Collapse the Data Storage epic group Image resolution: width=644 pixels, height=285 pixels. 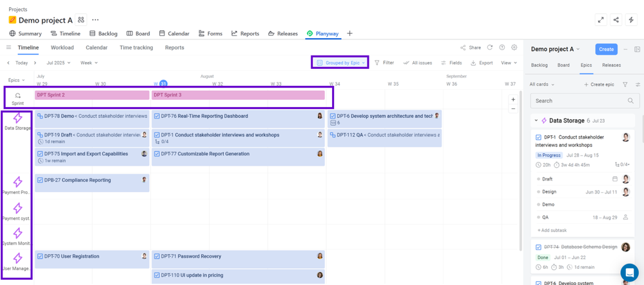536,121
